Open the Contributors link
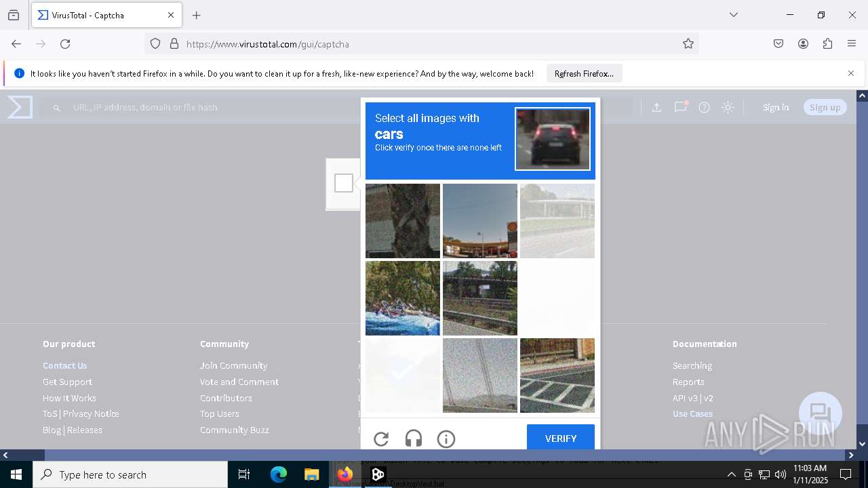This screenshot has width=868, height=488. tap(226, 398)
